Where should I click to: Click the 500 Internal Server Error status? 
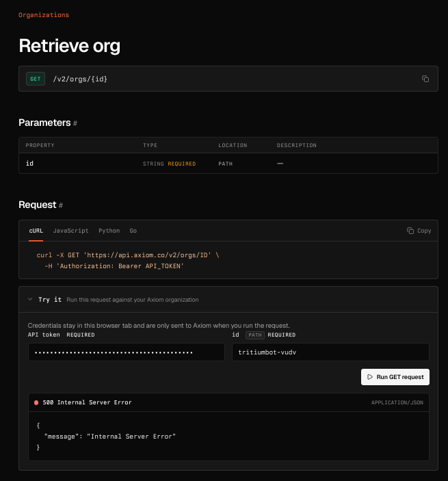[87, 402]
